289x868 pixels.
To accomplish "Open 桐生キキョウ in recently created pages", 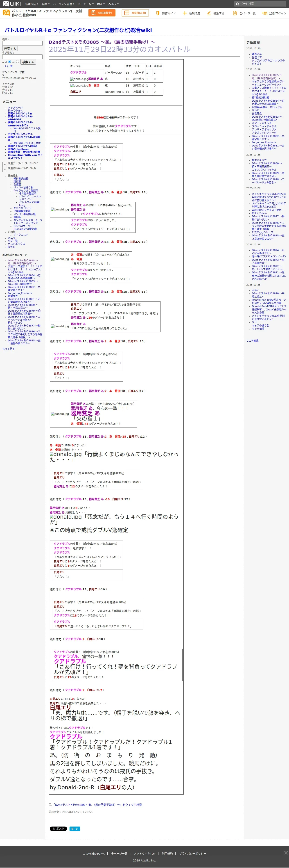I will pyautogui.click(x=15, y=323).
